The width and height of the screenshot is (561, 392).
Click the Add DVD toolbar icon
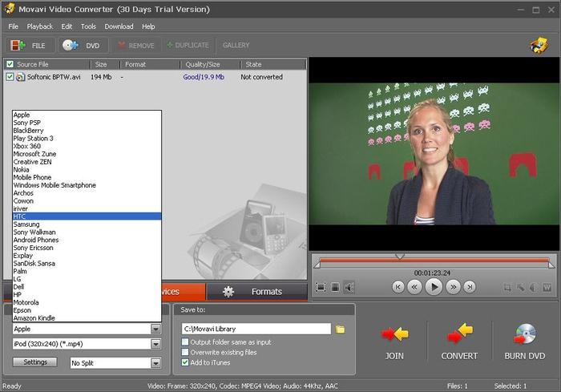tap(70, 46)
